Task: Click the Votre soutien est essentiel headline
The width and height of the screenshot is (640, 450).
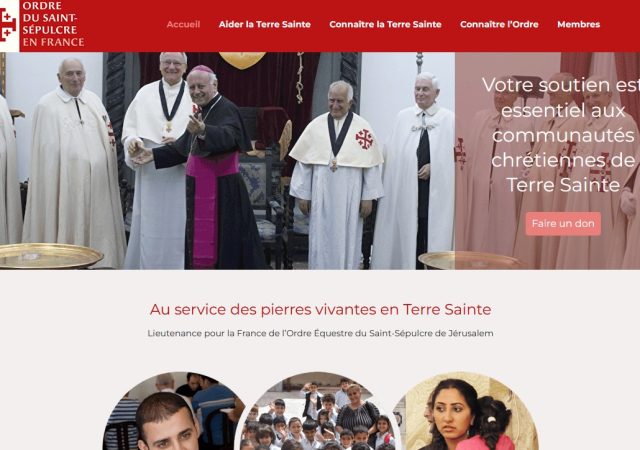Action: (x=563, y=135)
